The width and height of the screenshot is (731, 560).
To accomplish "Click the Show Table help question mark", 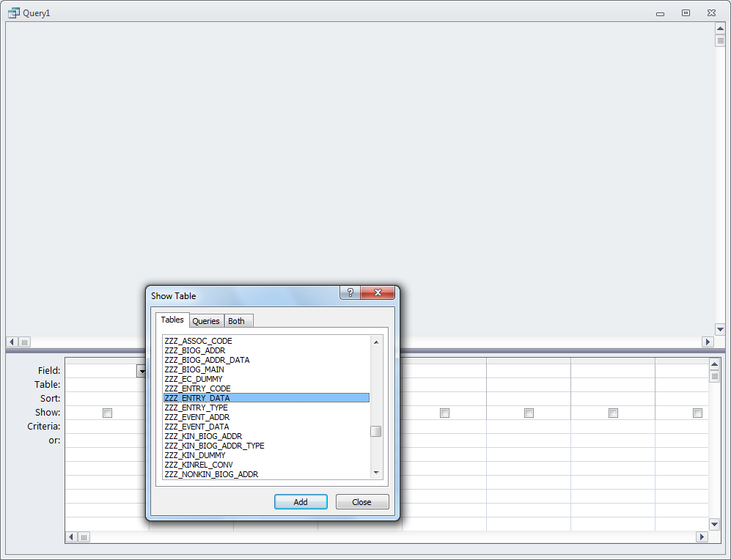I will point(350,292).
